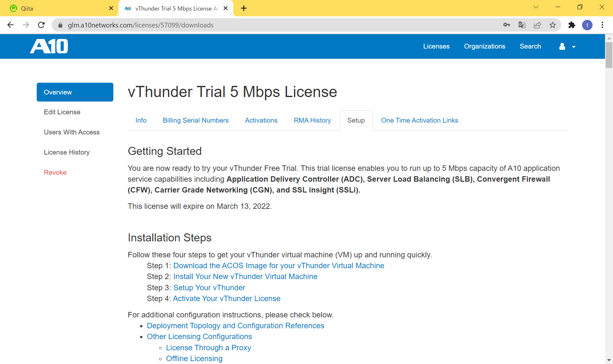Open the Billing Serial Numbers tab
The height and width of the screenshot is (364, 613).
click(x=195, y=120)
